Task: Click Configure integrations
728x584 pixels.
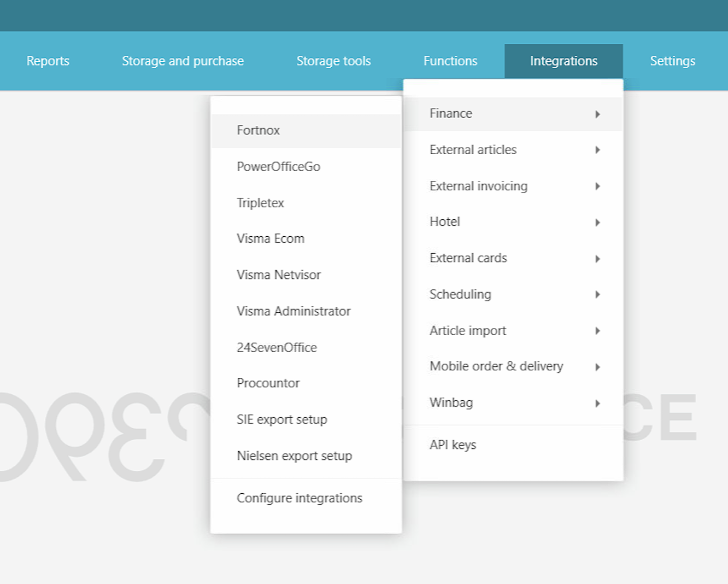Action: click(299, 498)
